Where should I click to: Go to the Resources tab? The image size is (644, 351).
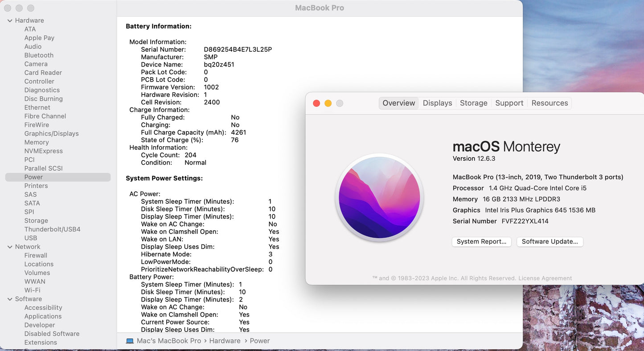(550, 103)
